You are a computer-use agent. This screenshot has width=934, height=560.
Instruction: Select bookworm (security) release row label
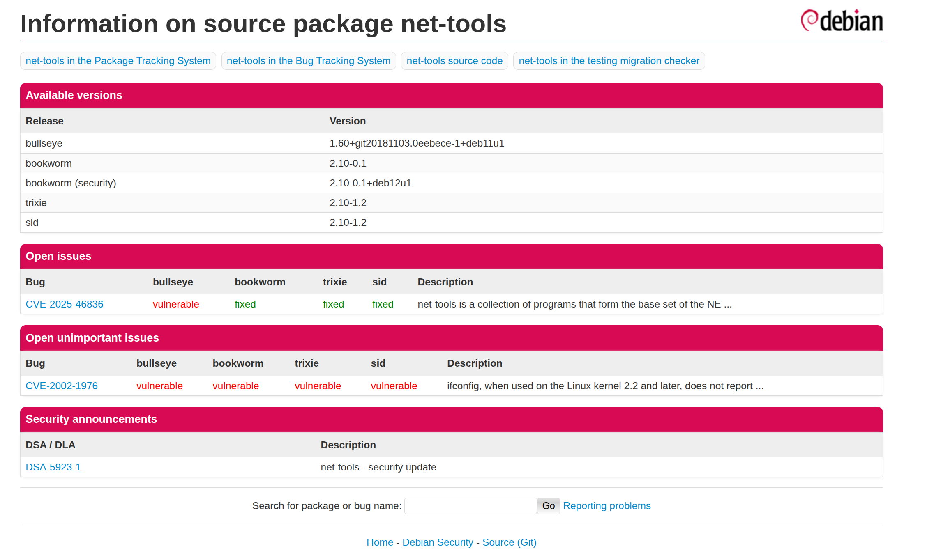tap(71, 183)
